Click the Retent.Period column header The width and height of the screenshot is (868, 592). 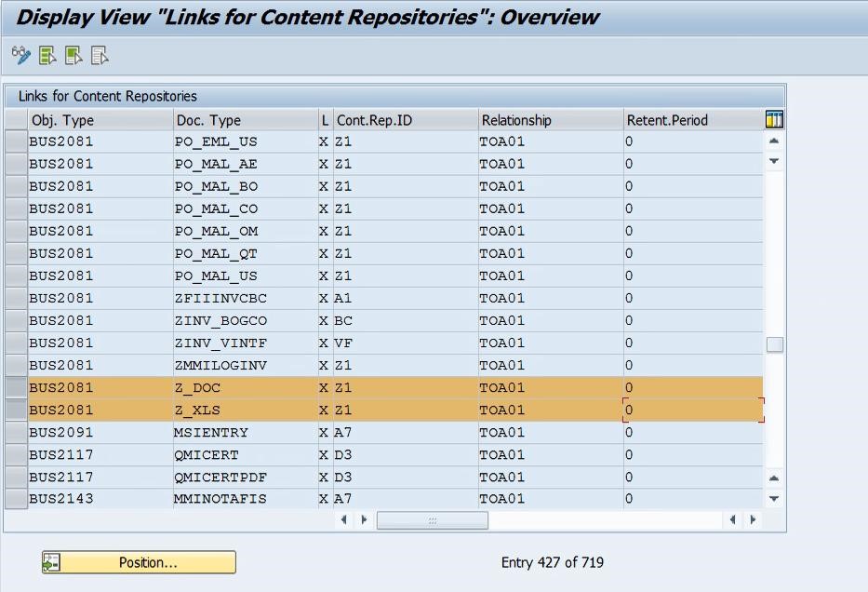coord(694,120)
